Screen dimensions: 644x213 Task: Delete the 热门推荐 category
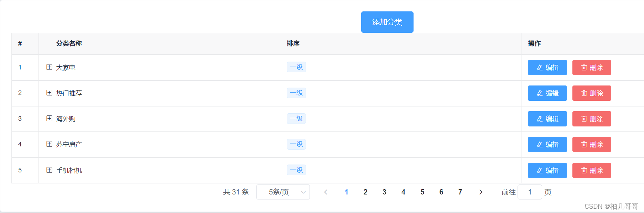[x=592, y=93]
